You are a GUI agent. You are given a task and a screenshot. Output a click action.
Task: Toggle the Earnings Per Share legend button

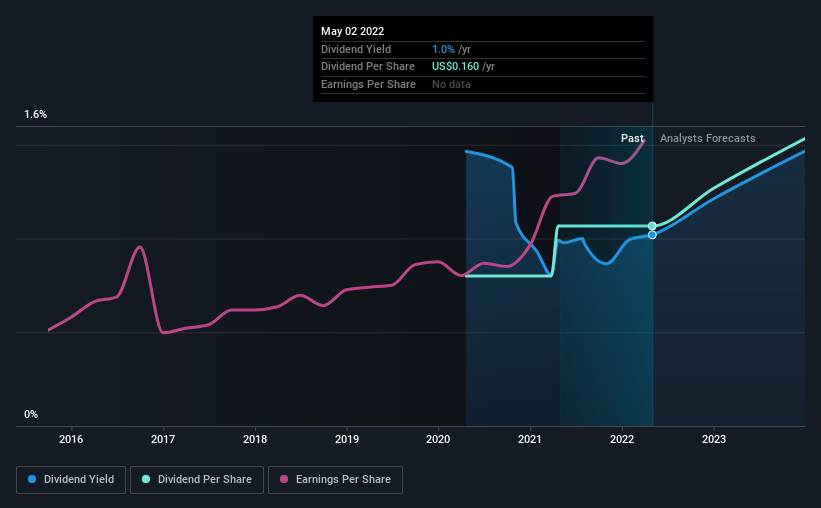pyautogui.click(x=335, y=479)
